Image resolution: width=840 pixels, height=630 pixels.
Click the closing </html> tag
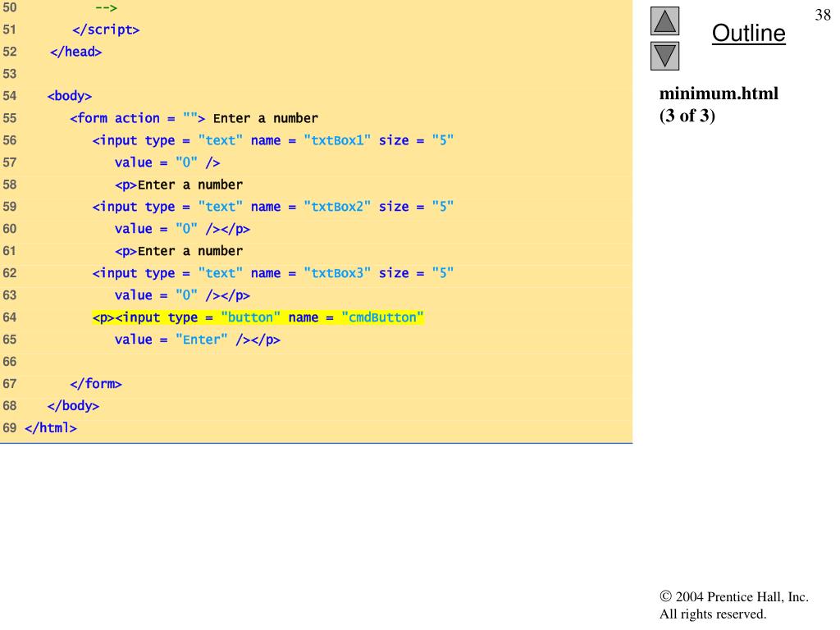pos(51,428)
